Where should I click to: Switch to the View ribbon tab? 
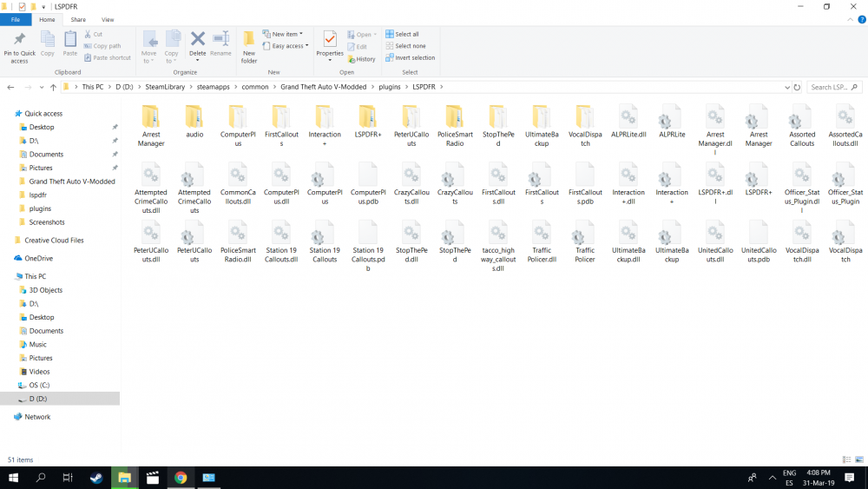coord(108,19)
